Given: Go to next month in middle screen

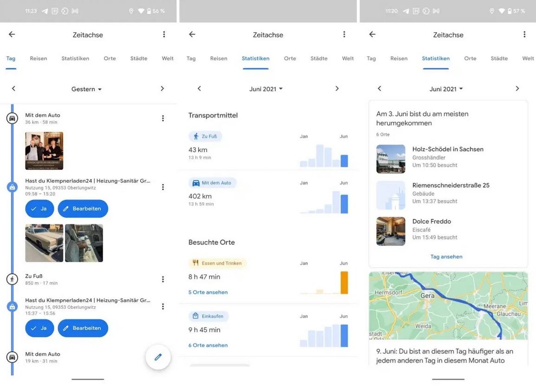Looking at the screenshot, I should tap(337, 89).
